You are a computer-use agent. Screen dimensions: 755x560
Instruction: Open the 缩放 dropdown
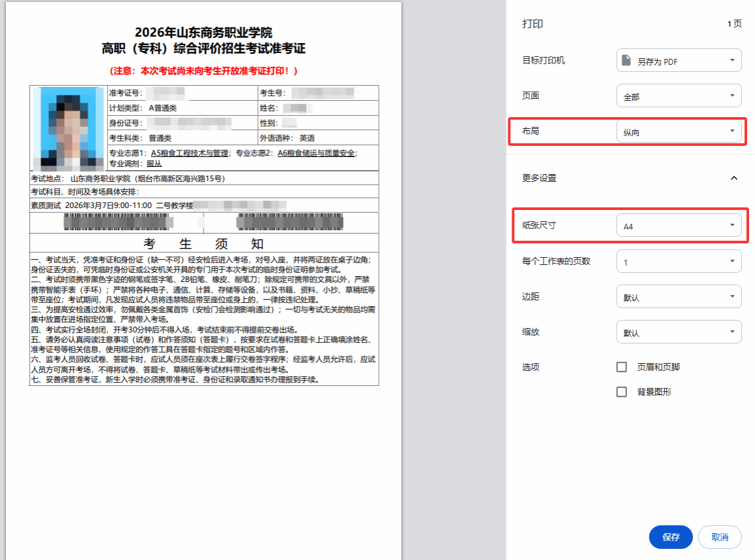[678, 332]
